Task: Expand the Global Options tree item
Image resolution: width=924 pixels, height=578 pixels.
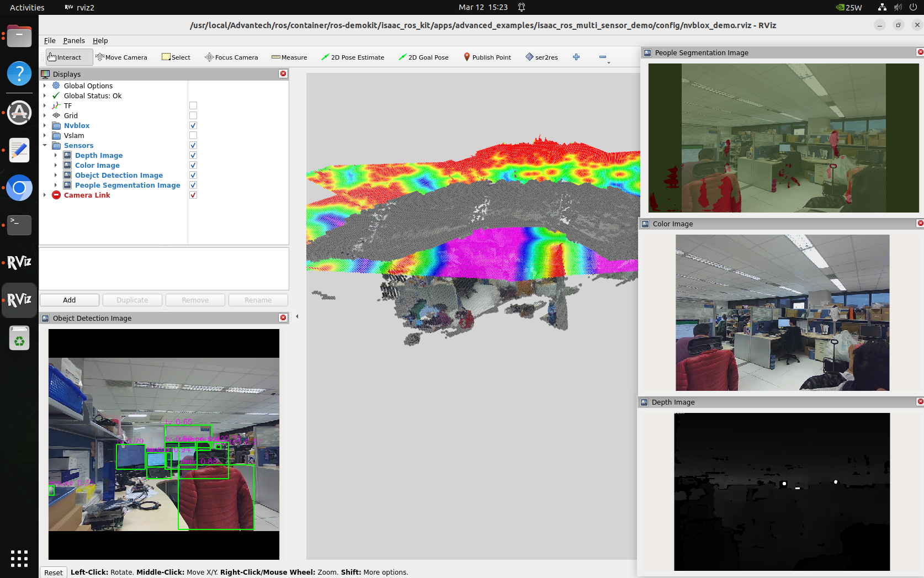Action: click(45, 86)
